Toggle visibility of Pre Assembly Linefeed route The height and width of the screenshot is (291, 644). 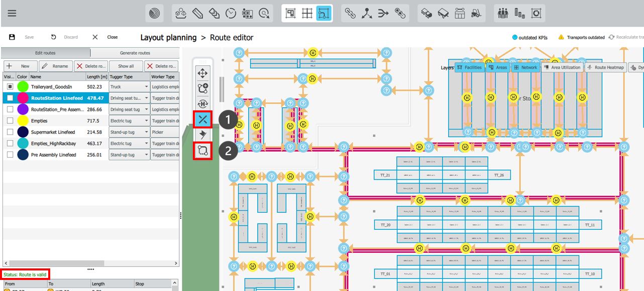click(x=10, y=155)
